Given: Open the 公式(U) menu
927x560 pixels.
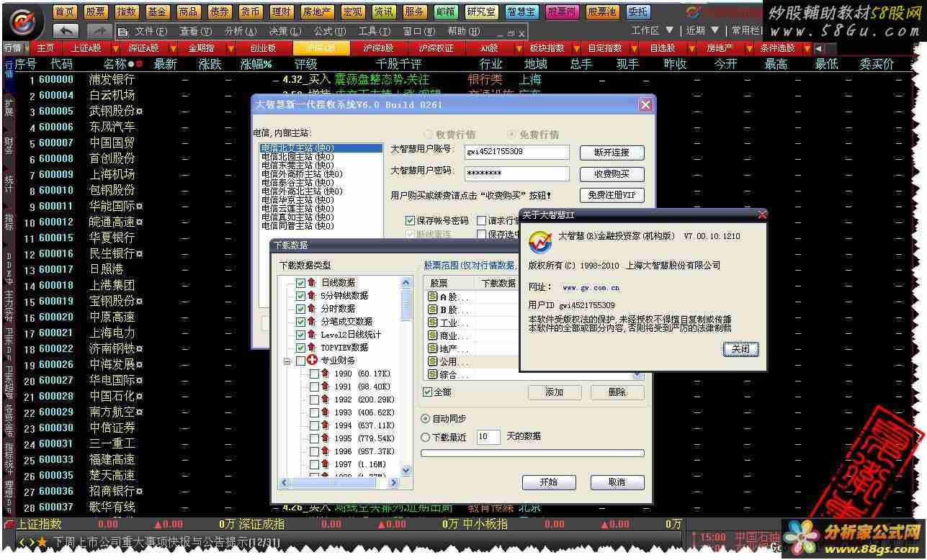Looking at the screenshot, I should pyautogui.click(x=330, y=32).
